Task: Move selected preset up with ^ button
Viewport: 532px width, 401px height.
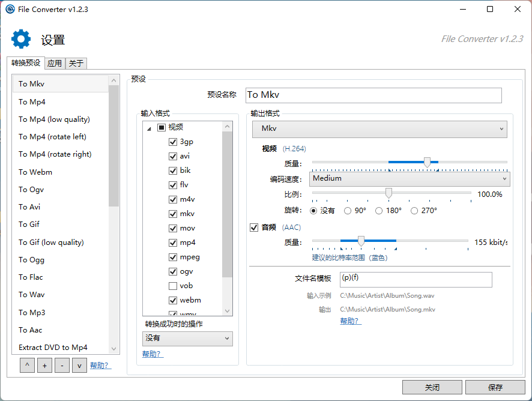Action: 27,366
